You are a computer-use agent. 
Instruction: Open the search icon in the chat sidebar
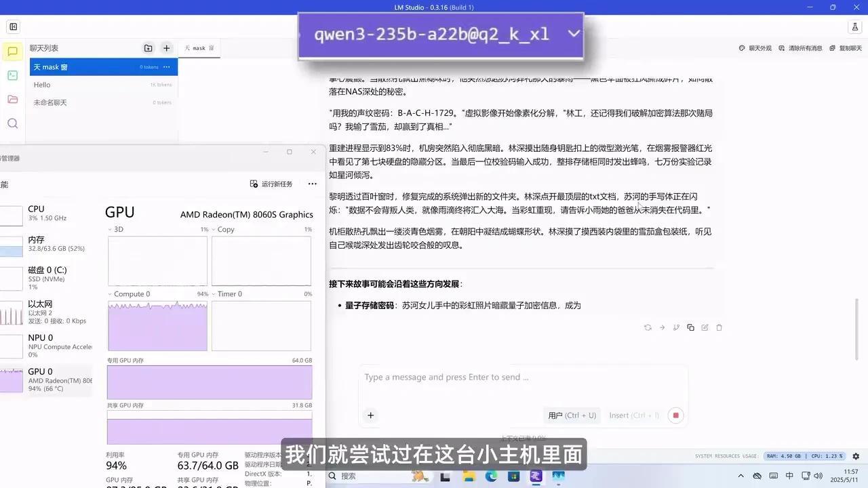pos(13,123)
